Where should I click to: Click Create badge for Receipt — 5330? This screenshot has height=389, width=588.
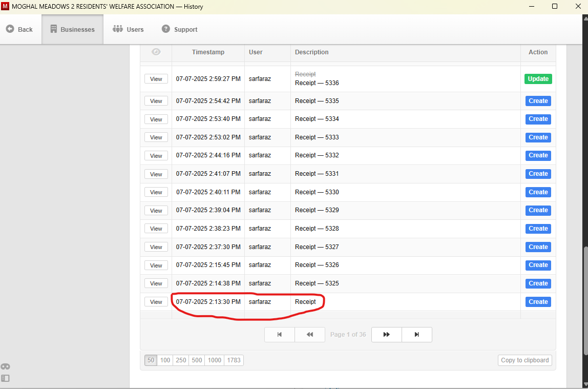point(538,192)
